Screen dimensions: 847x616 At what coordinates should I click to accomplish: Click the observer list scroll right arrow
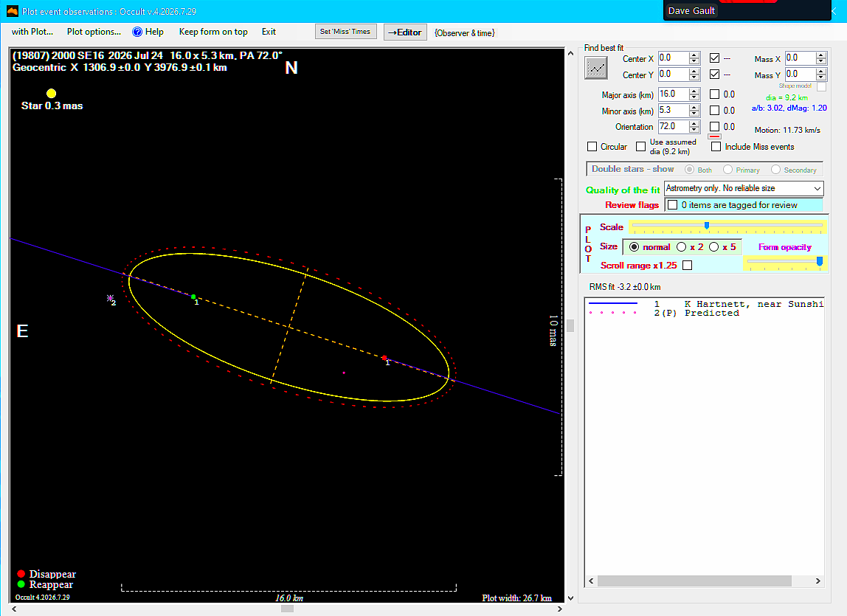pyautogui.click(x=817, y=581)
